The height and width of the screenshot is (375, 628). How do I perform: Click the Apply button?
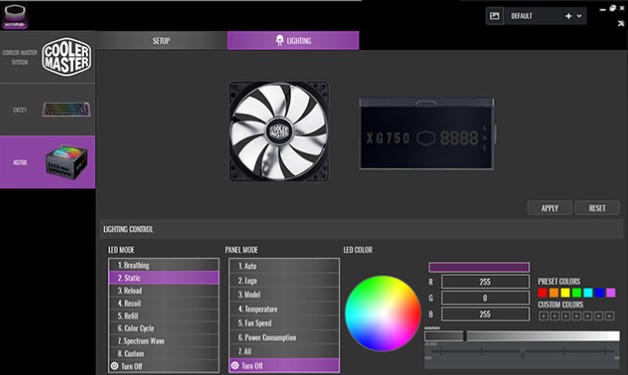550,208
